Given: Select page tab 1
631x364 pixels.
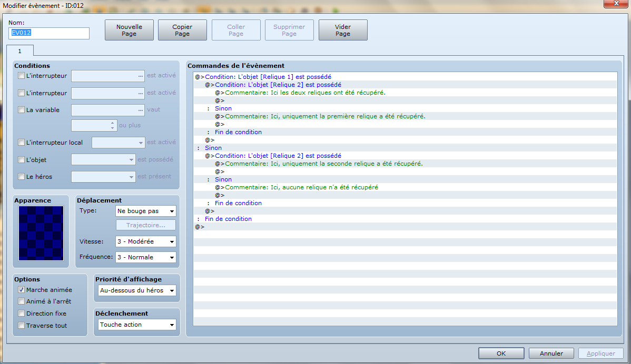Looking at the screenshot, I should click(19, 51).
